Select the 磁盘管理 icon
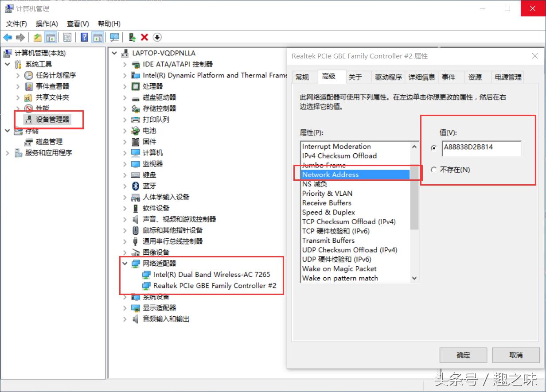 (29, 142)
